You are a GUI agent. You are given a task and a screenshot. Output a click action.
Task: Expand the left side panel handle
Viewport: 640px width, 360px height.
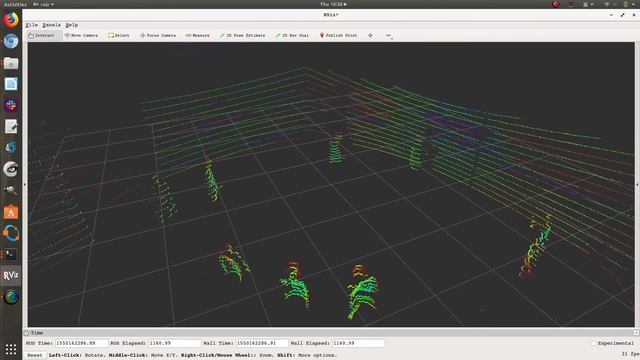pos(25,184)
